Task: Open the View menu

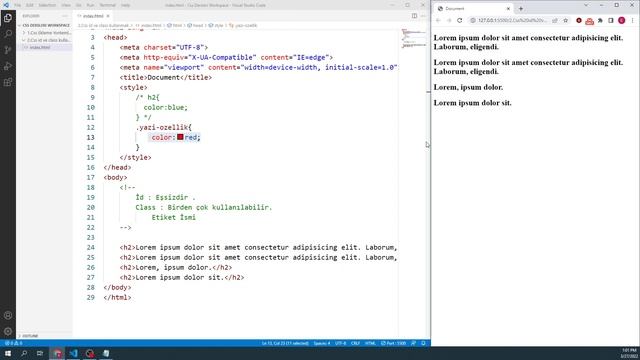Action: point(66,5)
